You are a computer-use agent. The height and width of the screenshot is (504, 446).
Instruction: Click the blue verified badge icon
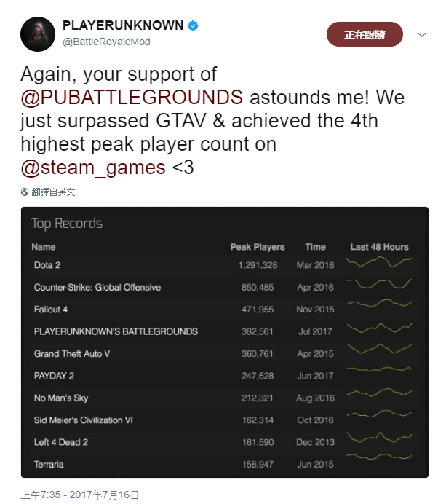click(193, 25)
